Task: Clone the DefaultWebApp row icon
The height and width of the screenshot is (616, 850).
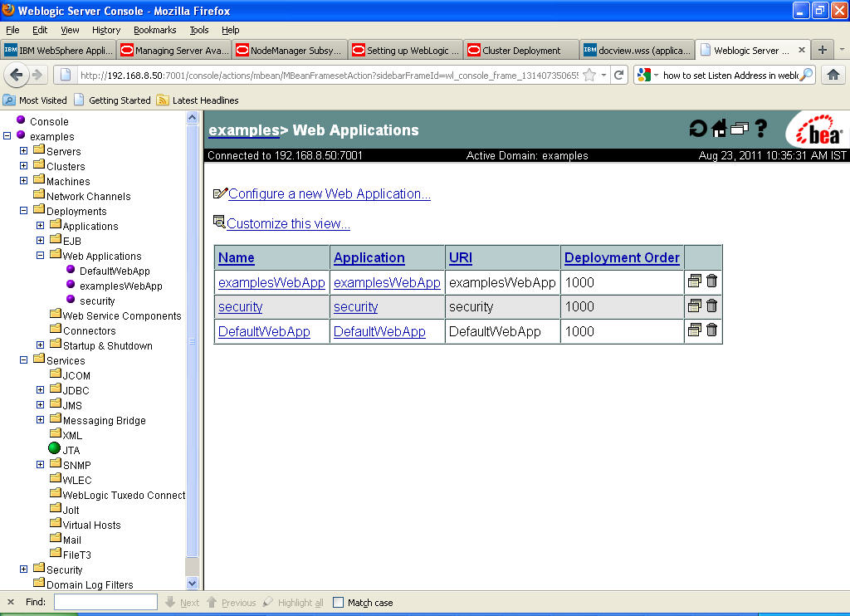Action: pos(695,330)
